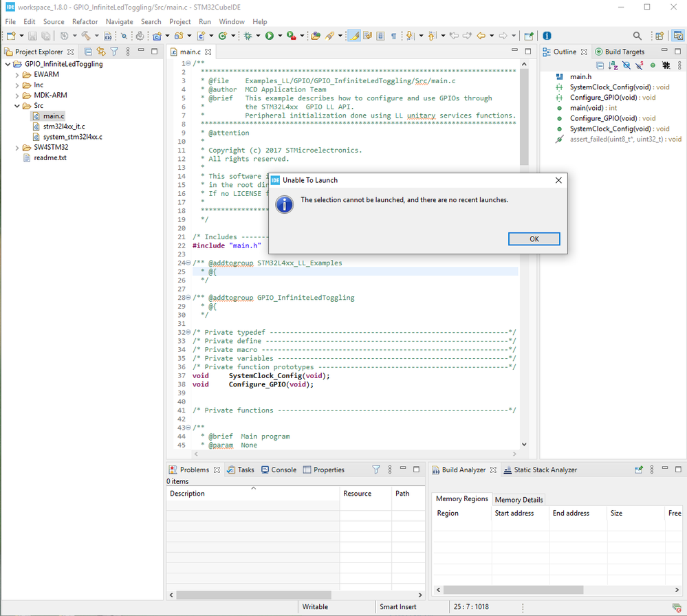The height and width of the screenshot is (616, 687).
Task: Collapse the Src folder
Action: pyautogui.click(x=17, y=106)
